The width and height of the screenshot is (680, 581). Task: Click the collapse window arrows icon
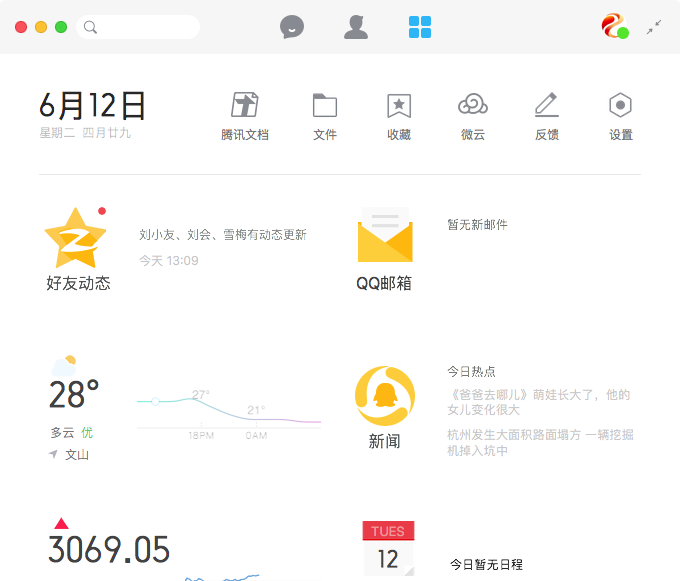pos(654,27)
